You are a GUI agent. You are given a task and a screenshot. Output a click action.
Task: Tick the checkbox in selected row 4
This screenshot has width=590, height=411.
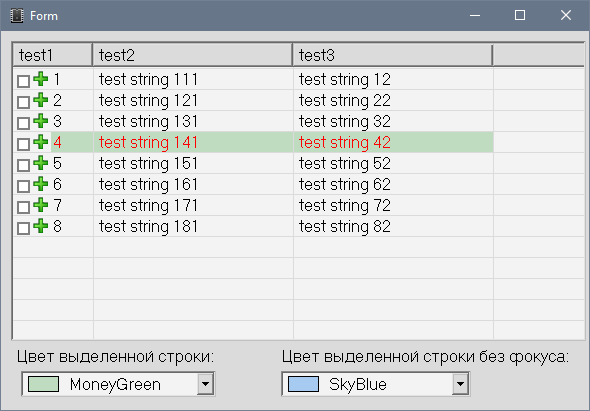click(23, 144)
